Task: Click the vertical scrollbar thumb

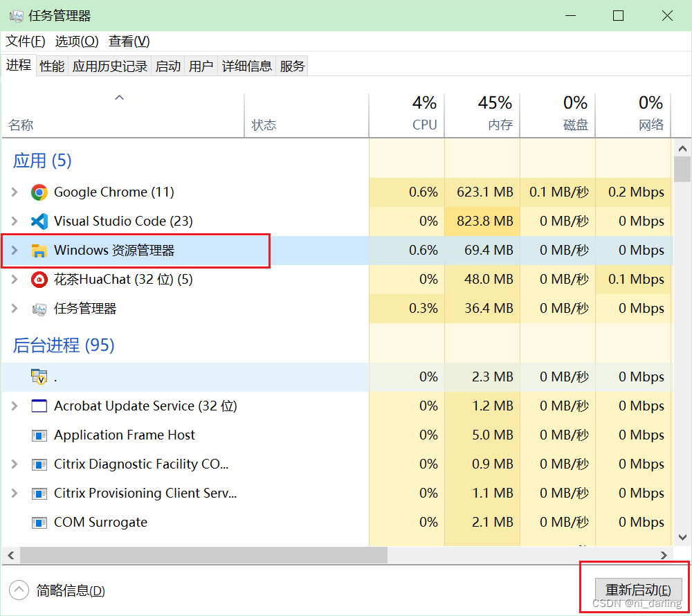Action: [x=682, y=170]
